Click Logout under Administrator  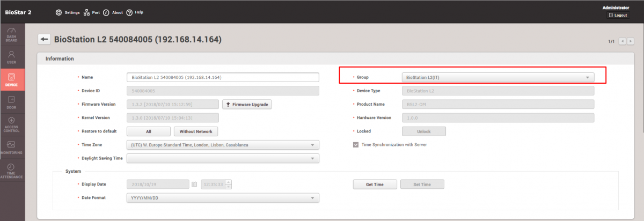[x=618, y=15]
